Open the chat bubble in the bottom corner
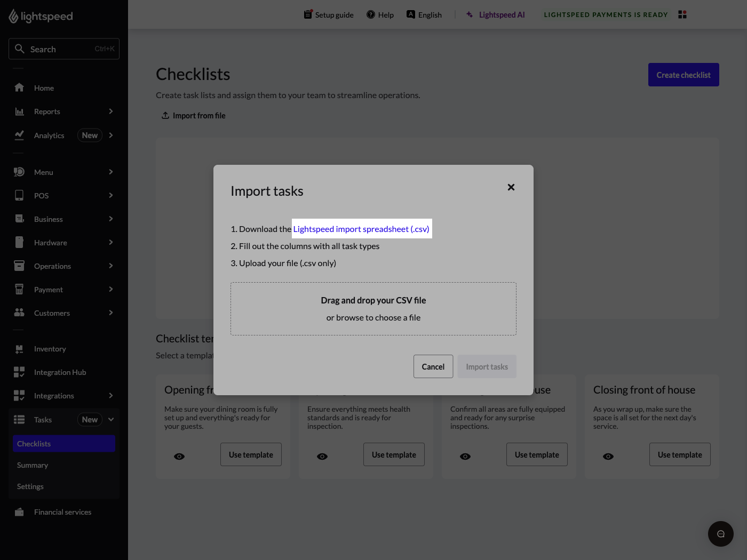The width and height of the screenshot is (747, 560). [x=720, y=533]
